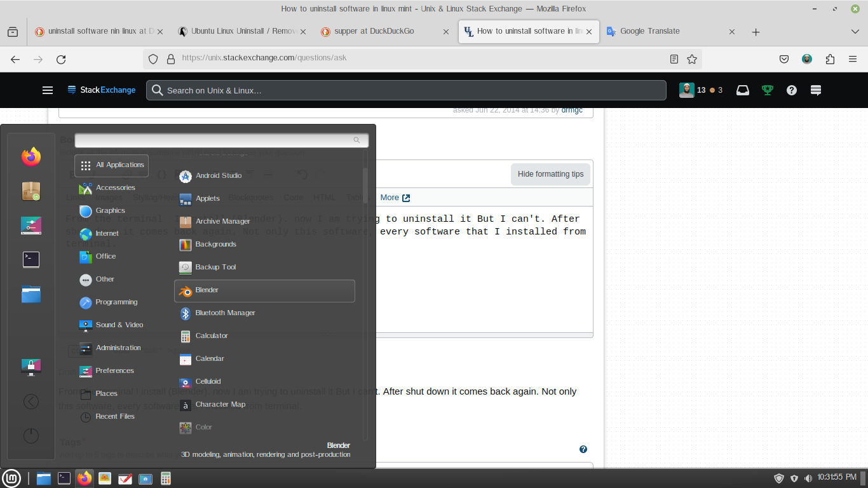This screenshot has width=868, height=488.
Task: Open the Places category
Action: coord(112,394)
